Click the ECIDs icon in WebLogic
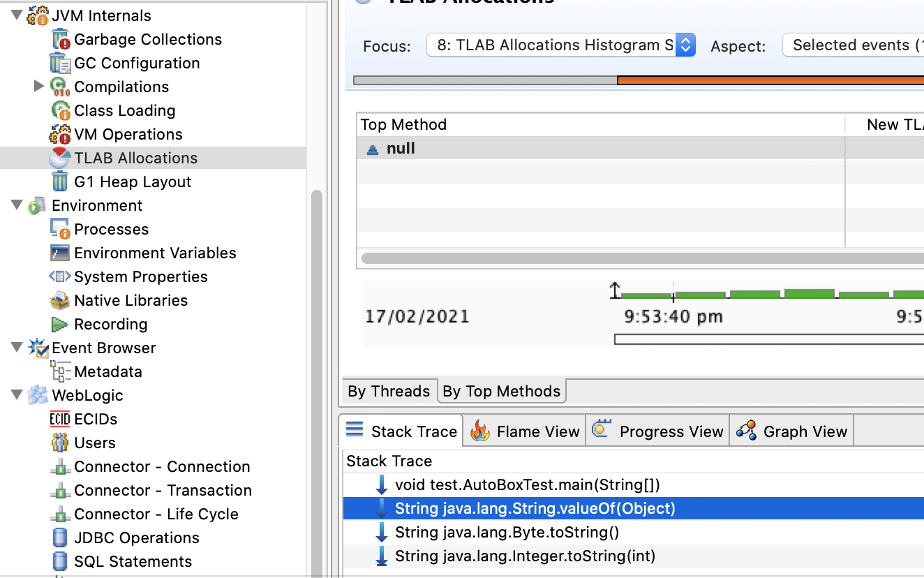Viewport: 924px width, 578px height. (60, 420)
